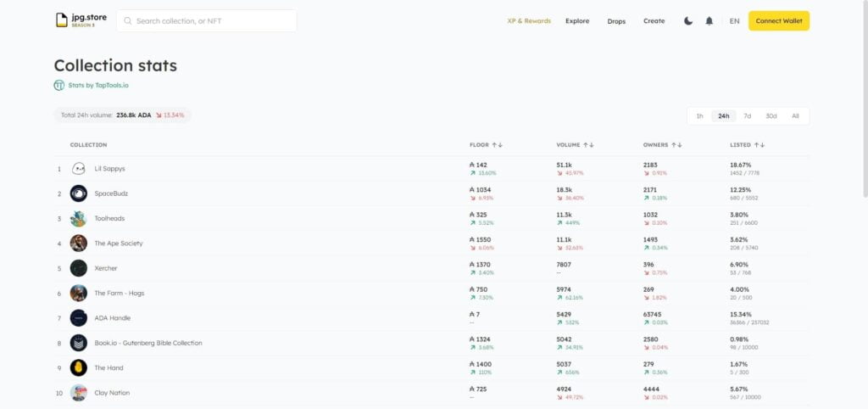Click Lil Sappys volume 51.1k
Image resolution: width=868 pixels, height=409 pixels.
[564, 165]
